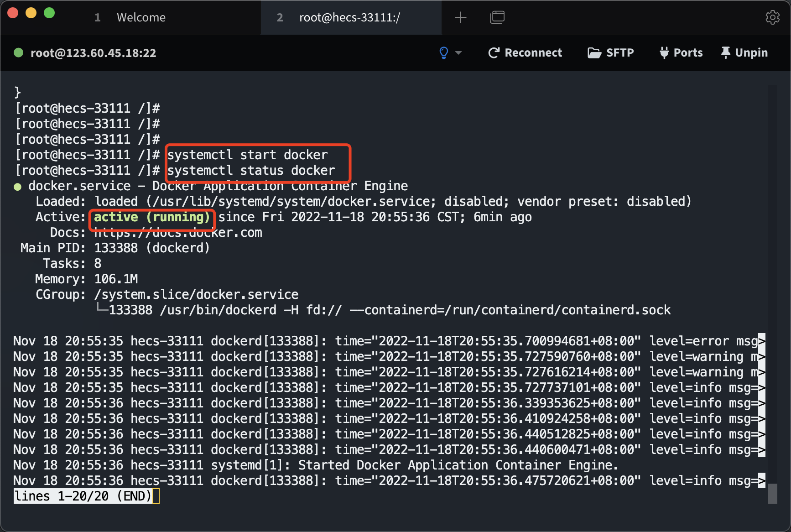Click the lightbulb icon in the session toolbar
The image size is (791, 532).
[x=443, y=53]
